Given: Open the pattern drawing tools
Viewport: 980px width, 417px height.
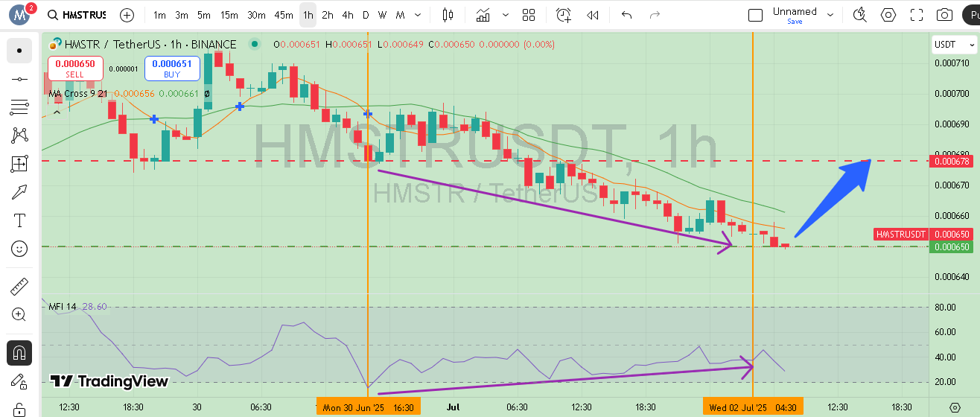Looking at the screenshot, I should (x=19, y=136).
